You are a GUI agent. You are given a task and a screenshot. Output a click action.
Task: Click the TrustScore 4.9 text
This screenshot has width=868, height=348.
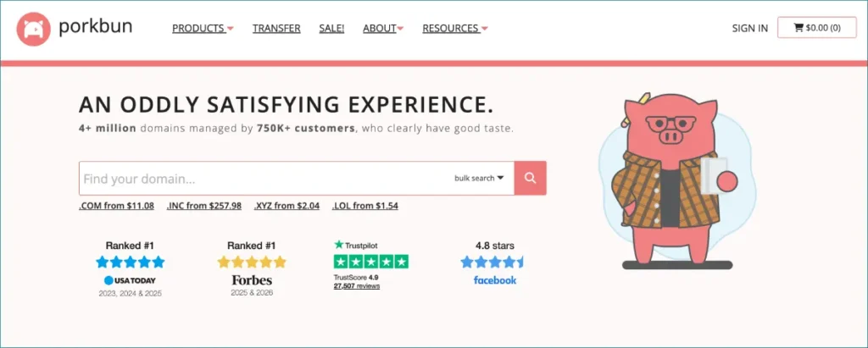(x=356, y=277)
